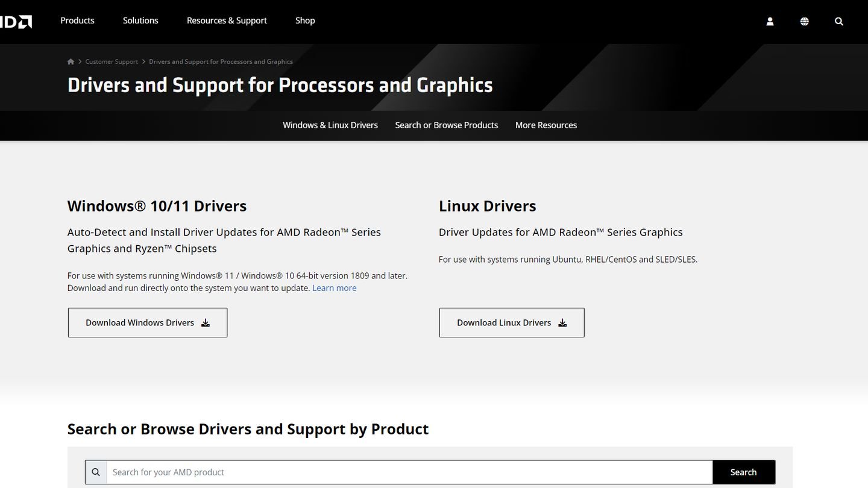Click the Windows® 10/11 Drivers heading
The height and width of the screenshot is (488, 868).
pos(157,206)
